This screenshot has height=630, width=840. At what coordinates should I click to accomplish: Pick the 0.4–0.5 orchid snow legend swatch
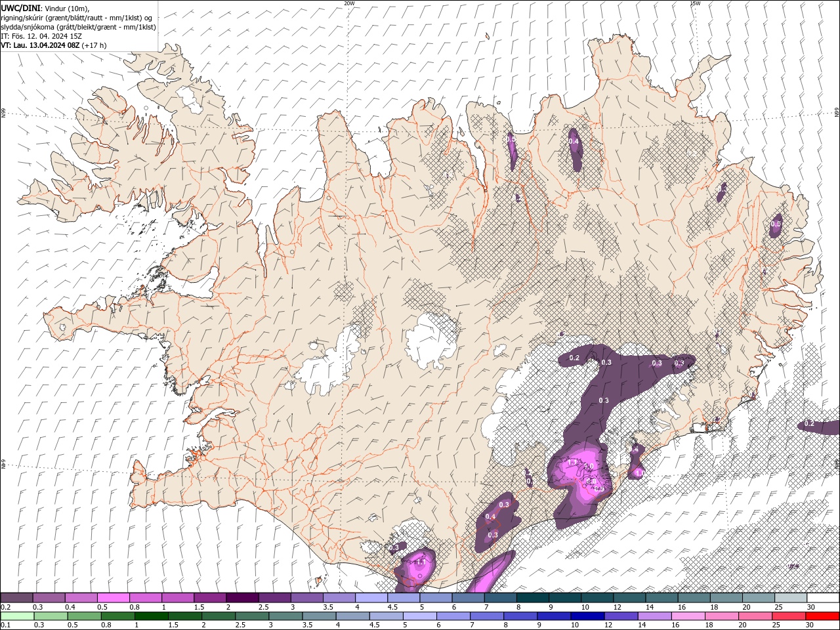click(x=81, y=598)
